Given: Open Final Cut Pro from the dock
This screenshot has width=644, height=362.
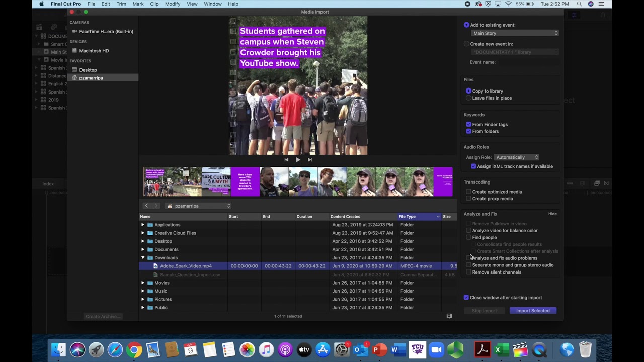Looking at the screenshot, I should [x=520, y=350].
